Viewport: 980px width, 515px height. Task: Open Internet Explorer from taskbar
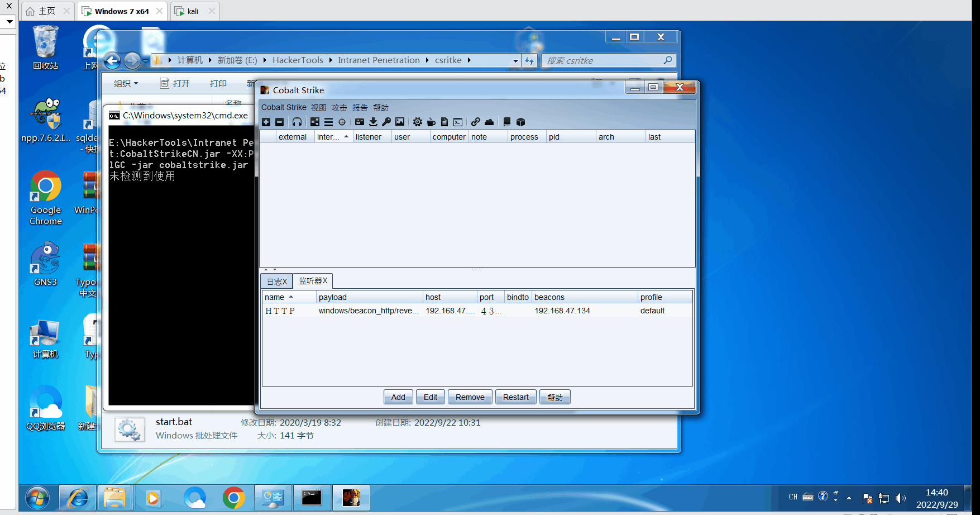(78, 498)
